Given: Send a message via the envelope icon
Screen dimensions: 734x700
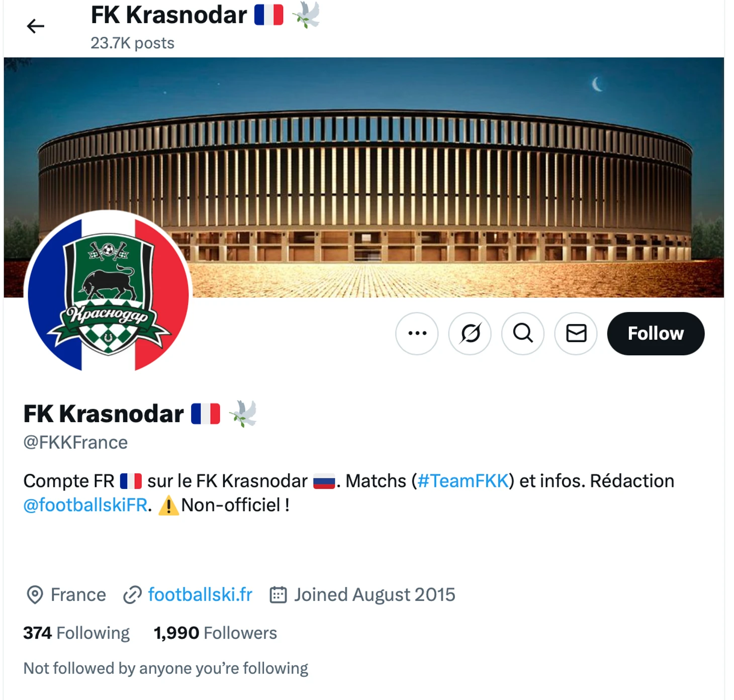Looking at the screenshot, I should coord(576,333).
